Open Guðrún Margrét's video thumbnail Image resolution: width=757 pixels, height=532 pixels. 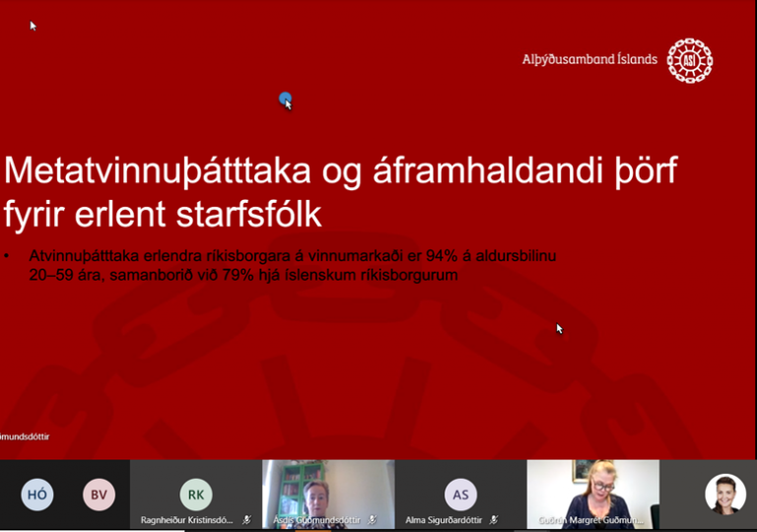coord(592,488)
